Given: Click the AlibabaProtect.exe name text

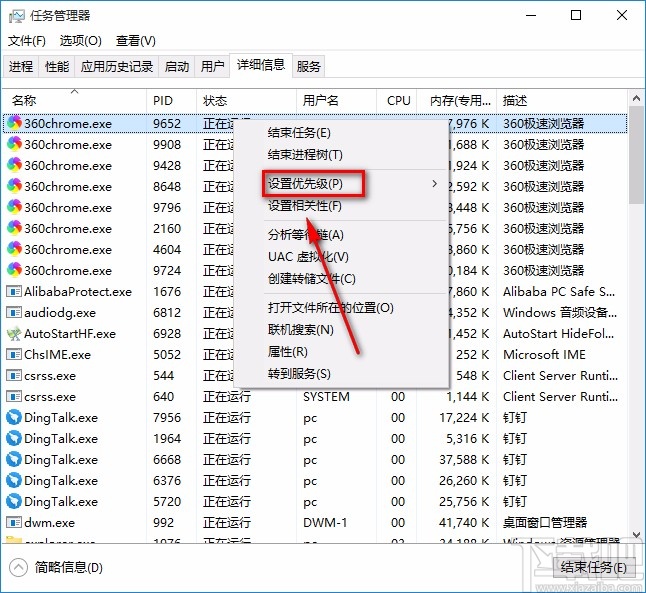Looking at the screenshot, I should [78, 292].
